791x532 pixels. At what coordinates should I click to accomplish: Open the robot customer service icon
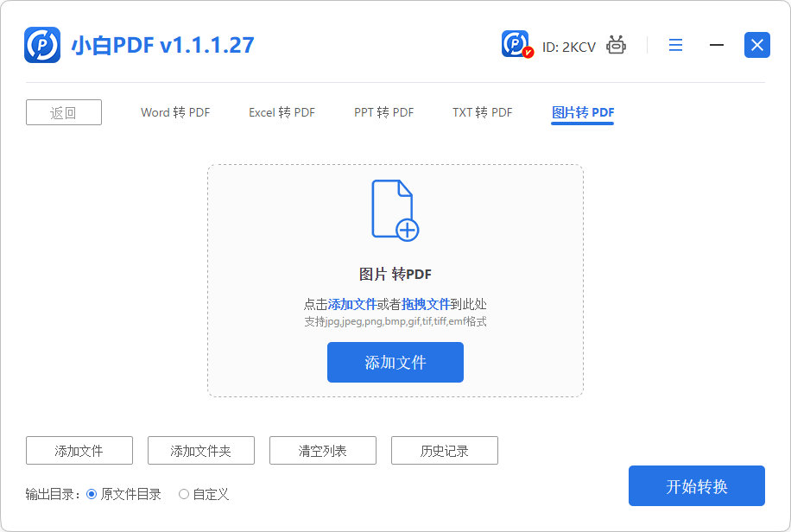[616, 45]
